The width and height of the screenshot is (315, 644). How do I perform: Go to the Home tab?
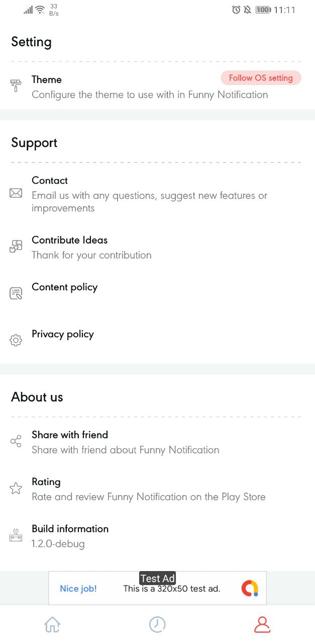point(52,625)
